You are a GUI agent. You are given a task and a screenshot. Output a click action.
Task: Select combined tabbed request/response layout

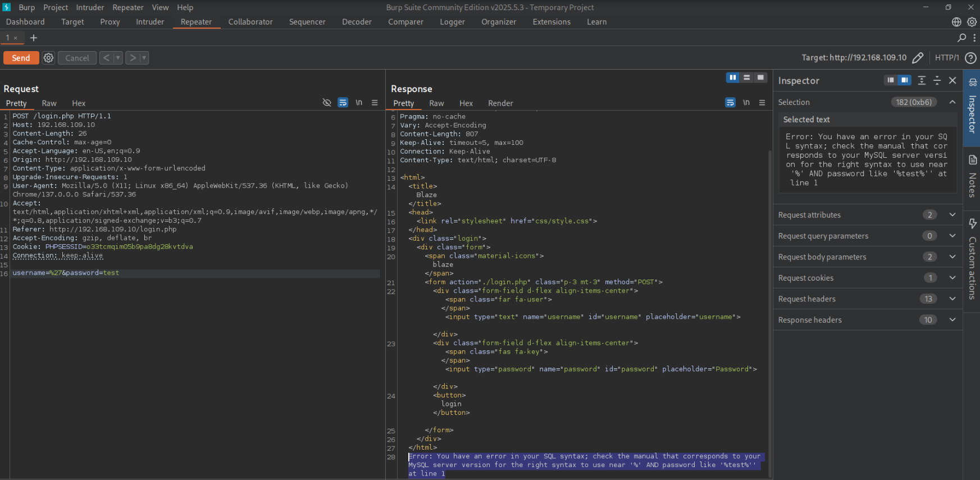pos(760,77)
